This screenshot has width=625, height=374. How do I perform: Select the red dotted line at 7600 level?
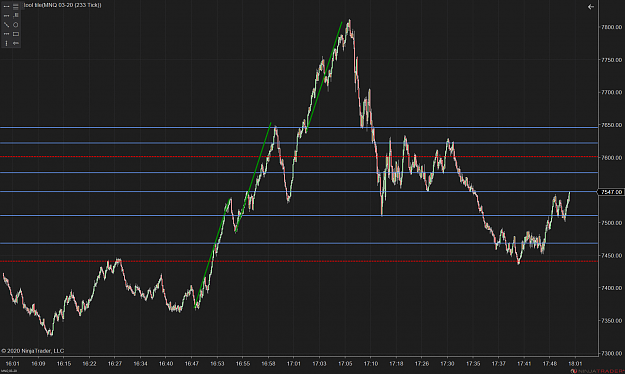pos(299,157)
